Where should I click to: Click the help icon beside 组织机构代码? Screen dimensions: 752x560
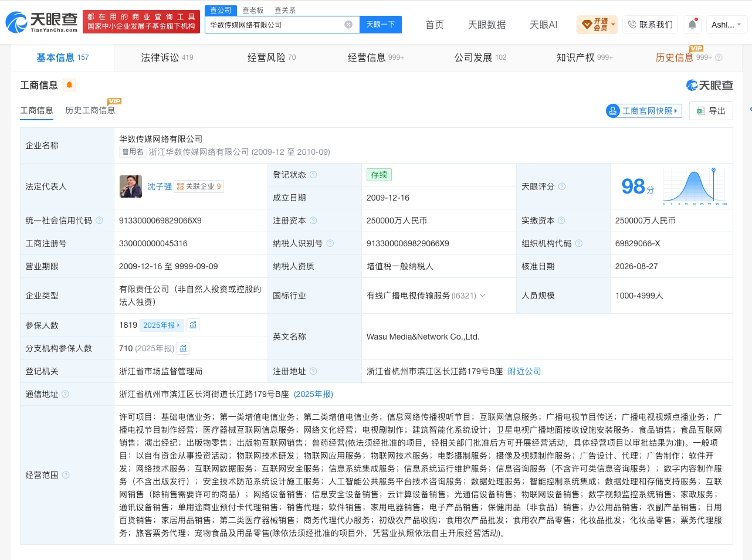(579, 243)
